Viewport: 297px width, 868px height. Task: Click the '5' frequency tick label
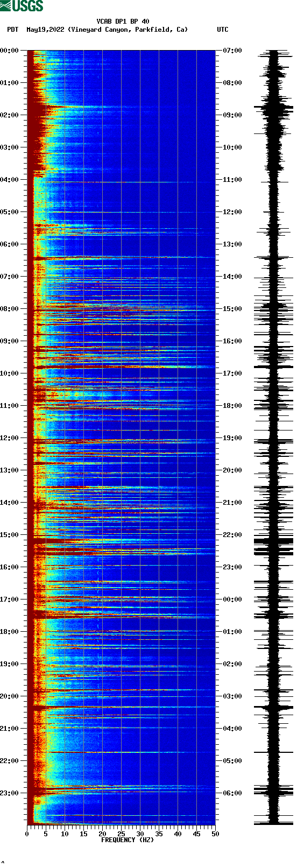(x=46, y=834)
